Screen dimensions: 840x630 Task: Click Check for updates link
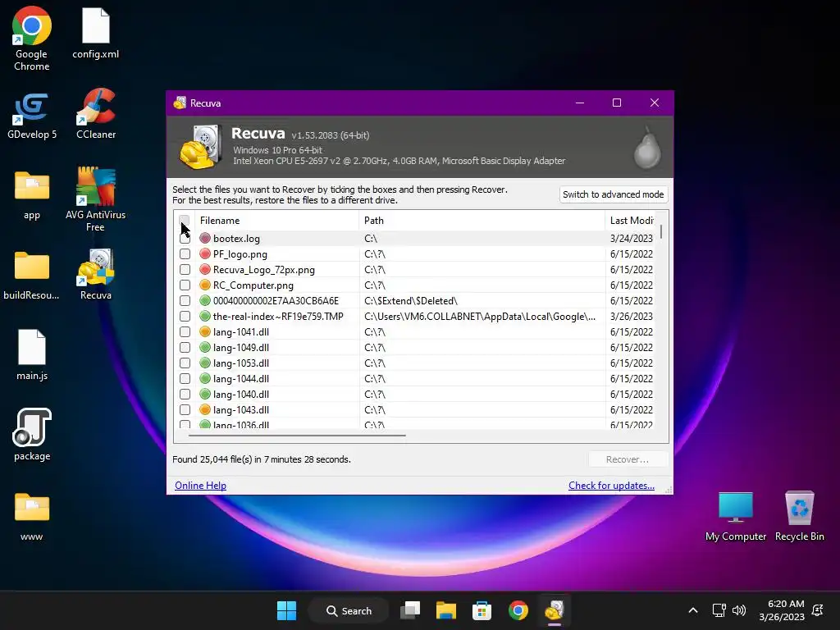[x=611, y=486]
